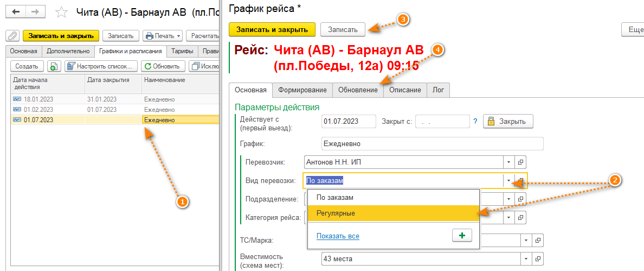The width and height of the screenshot is (644, 271).
Task: Click the forward navigation arrow
Action: (35, 11)
